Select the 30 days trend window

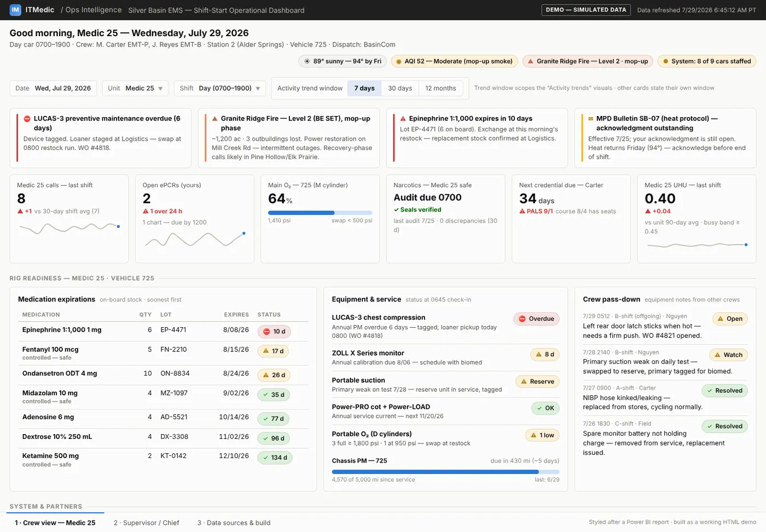pyautogui.click(x=400, y=88)
